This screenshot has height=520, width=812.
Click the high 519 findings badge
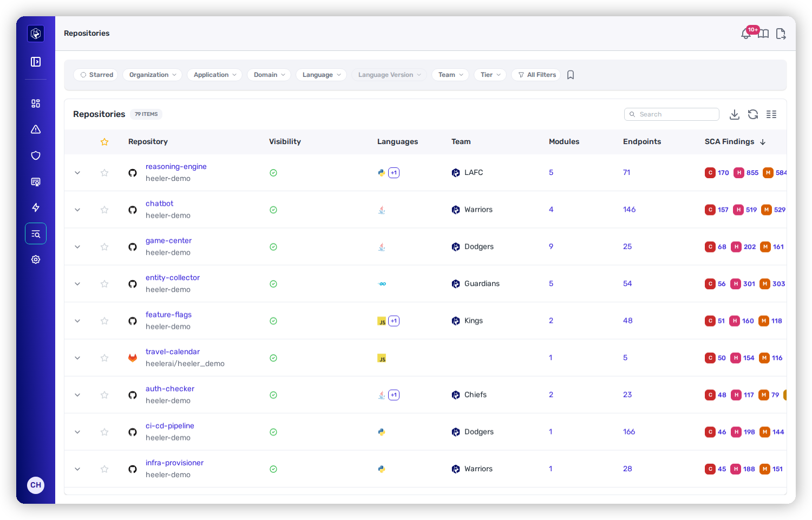[x=745, y=210]
